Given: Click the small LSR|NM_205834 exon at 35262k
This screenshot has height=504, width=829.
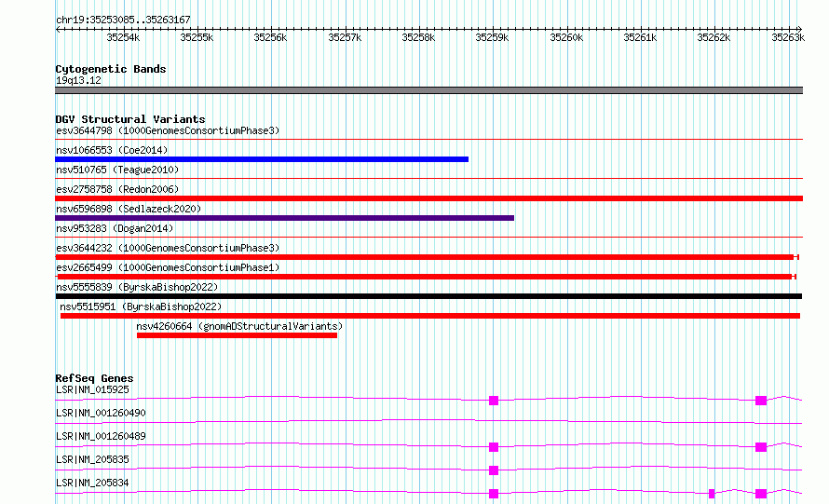Looking at the screenshot, I should pos(712,494).
